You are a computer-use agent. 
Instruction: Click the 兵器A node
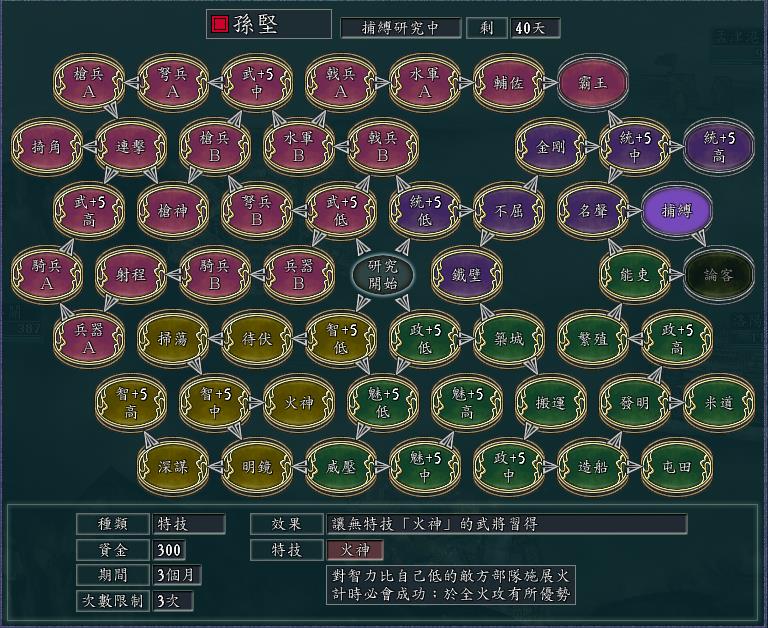pyautogui.click(x=89, y=338)
